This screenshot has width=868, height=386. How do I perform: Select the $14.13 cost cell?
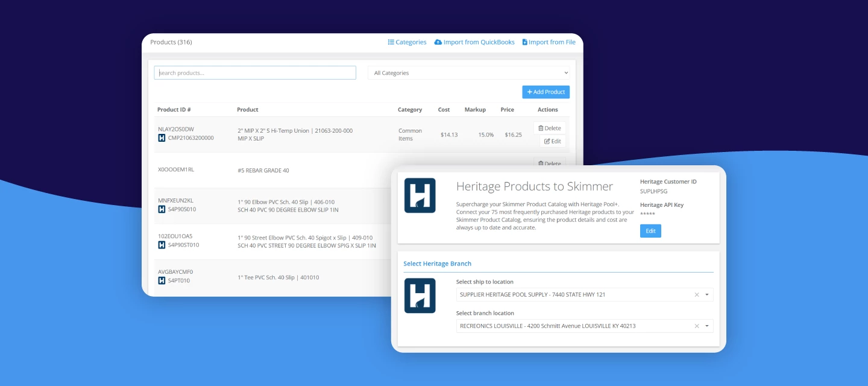tap(449, 134)
